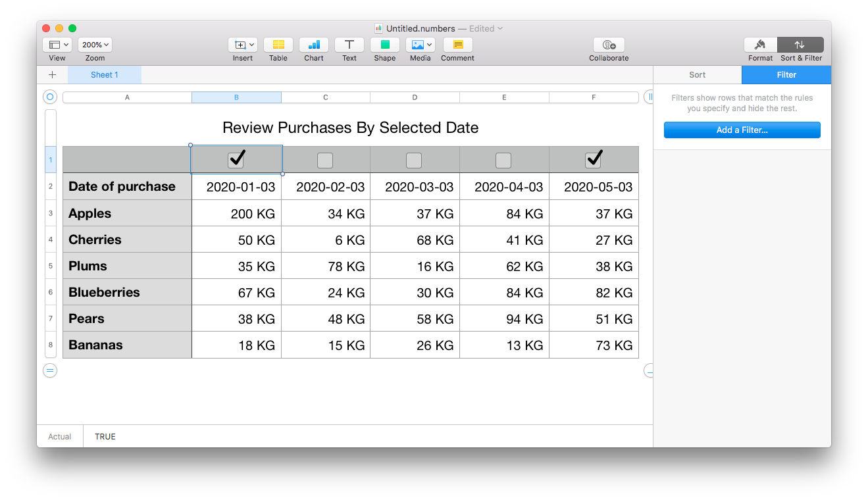Add a new sheet with plus button
This screenshot has height=500, width=868.
(53, 75)
